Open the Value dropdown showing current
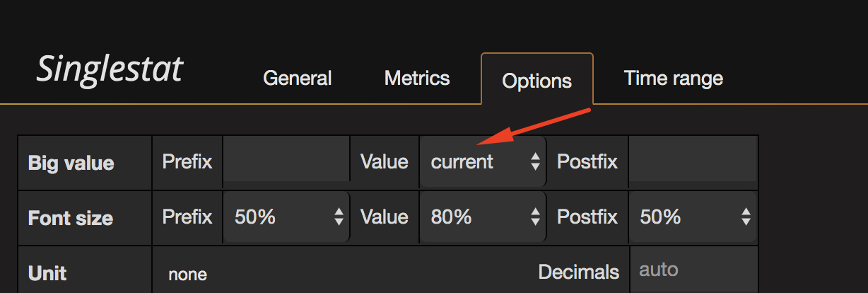 pyautogui.click(x=483, y=161)
